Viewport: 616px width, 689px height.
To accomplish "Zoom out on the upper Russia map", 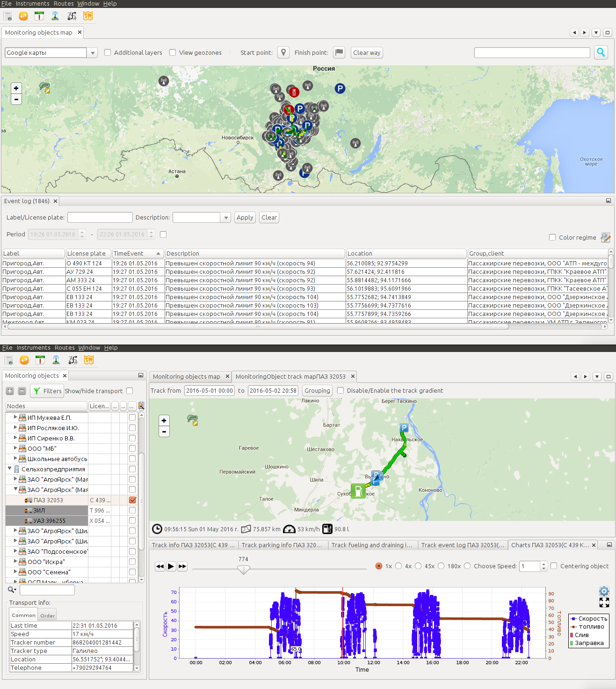I will 16,99.
